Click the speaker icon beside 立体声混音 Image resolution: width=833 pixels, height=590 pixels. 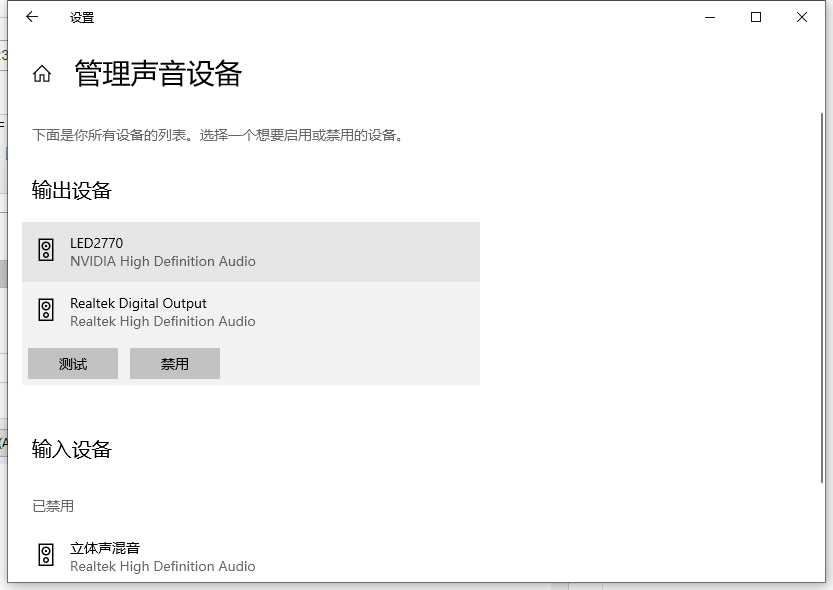tap(46, 556)
